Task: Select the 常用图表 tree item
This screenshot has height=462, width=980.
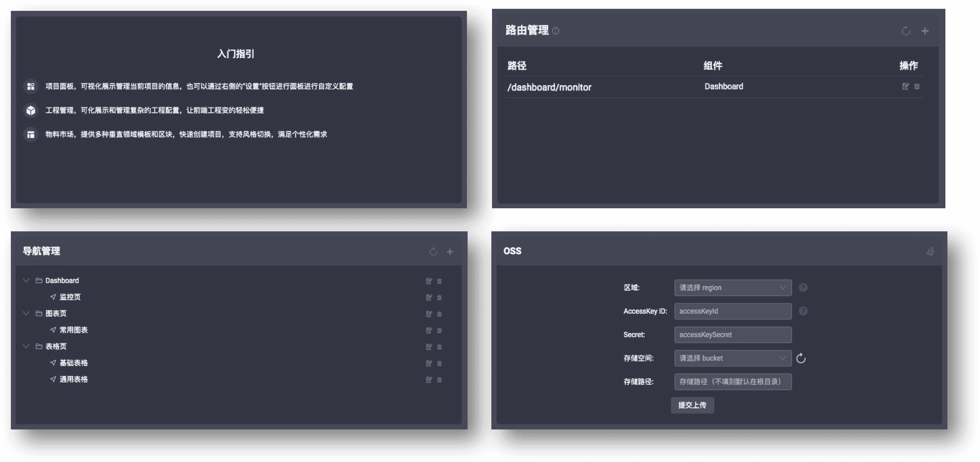Action: point(73,330)
